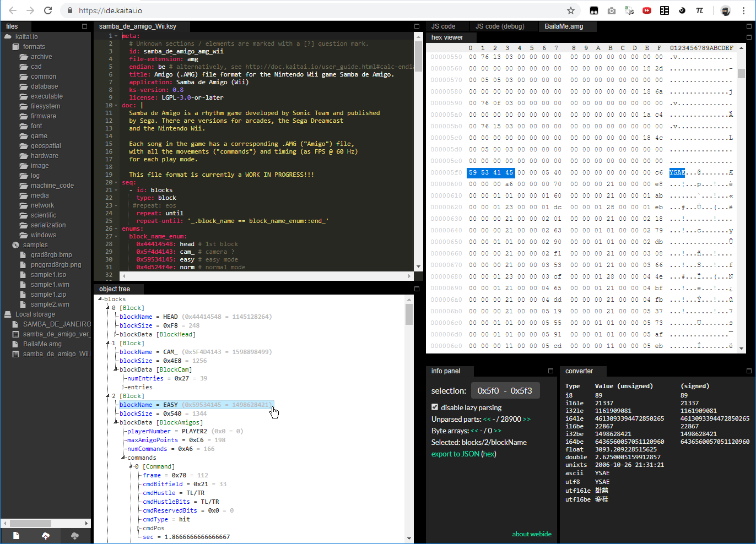Maximize the info panel
This screenshot has height=544, width=756.
[x=550, y=371]
